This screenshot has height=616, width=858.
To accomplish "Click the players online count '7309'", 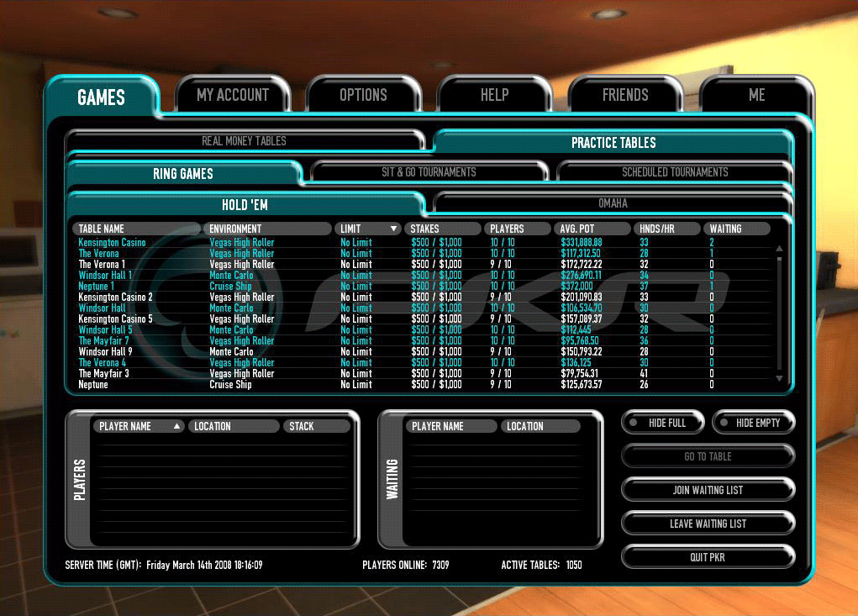I will click(x=440, y=565).
